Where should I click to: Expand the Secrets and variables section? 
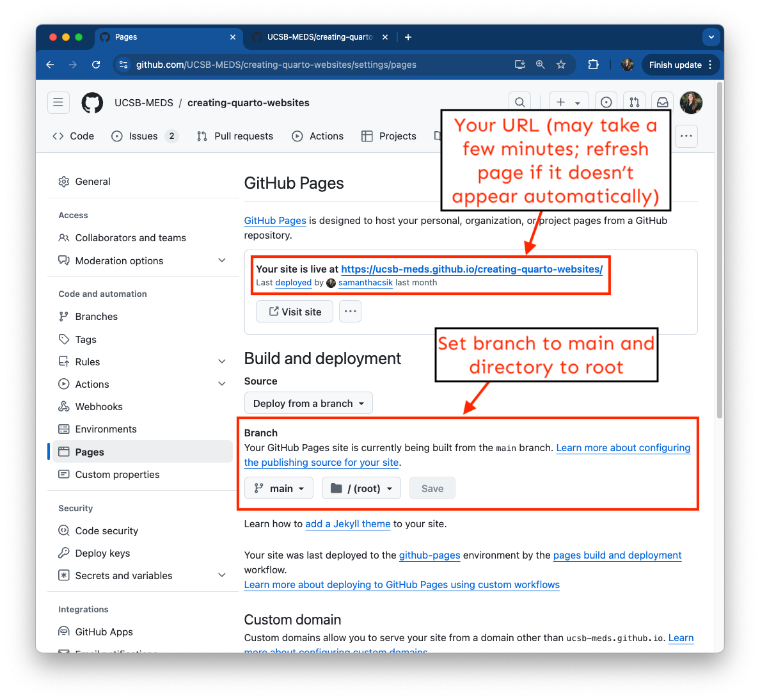(x=221, y=575)
